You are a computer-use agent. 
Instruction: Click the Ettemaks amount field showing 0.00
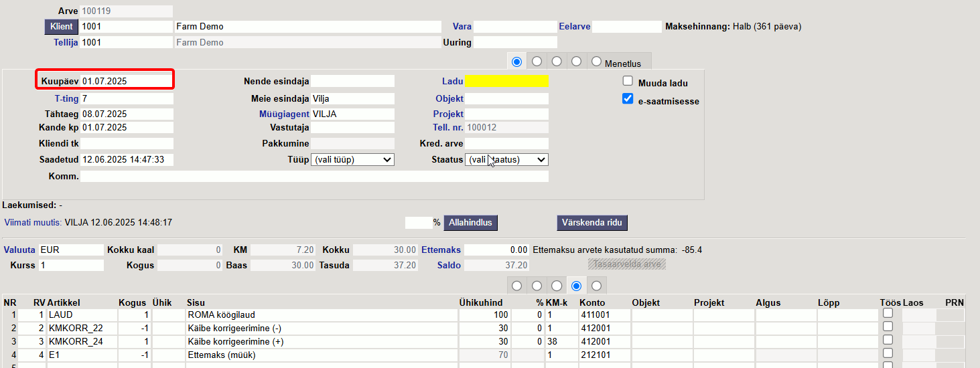(497, 250)
